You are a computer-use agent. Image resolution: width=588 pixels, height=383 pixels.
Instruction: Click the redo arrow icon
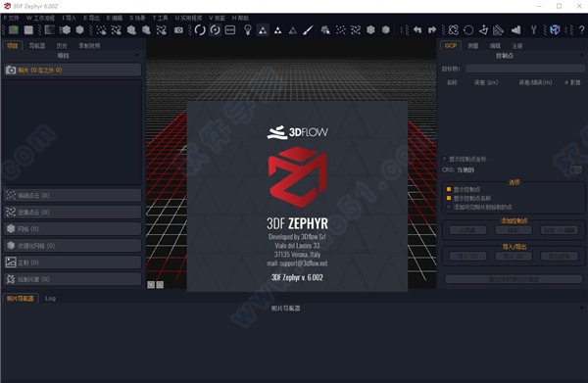[x=432, y=30]
